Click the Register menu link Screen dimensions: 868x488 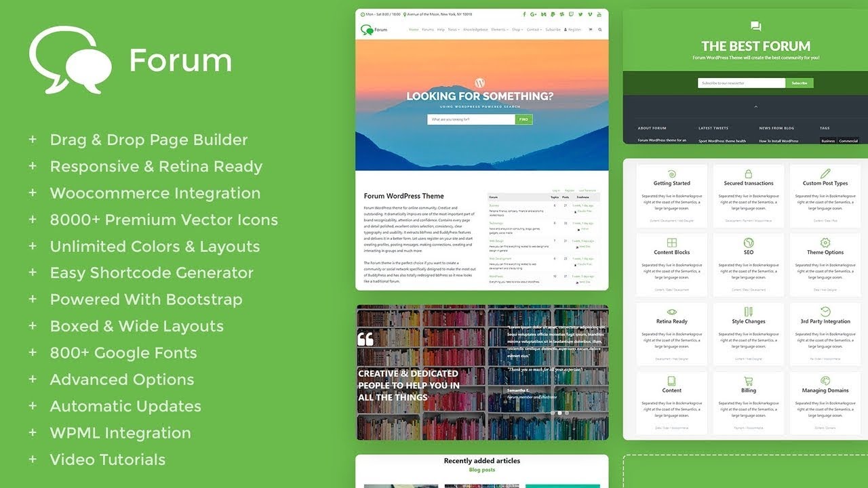coord(572,30)
